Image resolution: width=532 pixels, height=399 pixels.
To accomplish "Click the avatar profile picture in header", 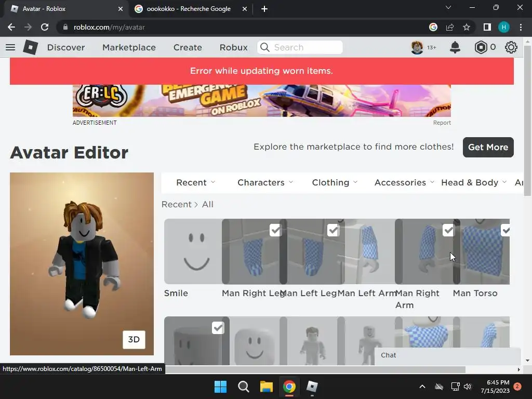I will pyautogui.click(x=417, y=47).
